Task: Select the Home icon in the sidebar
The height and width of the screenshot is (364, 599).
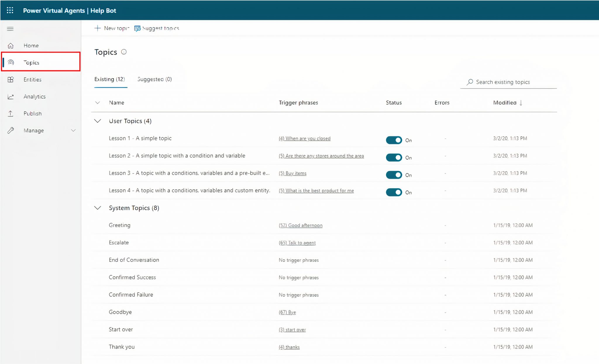Action: (x=11, y=45)
